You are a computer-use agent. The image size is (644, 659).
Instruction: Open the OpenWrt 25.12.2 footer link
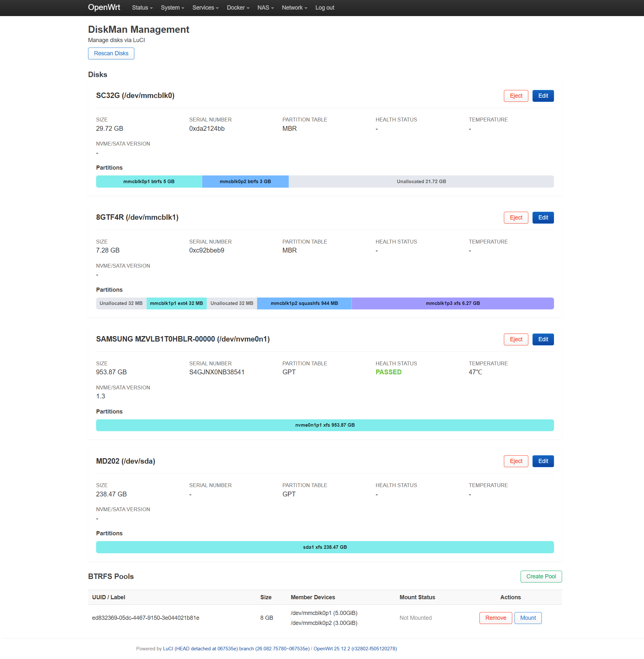coord(355,648)
